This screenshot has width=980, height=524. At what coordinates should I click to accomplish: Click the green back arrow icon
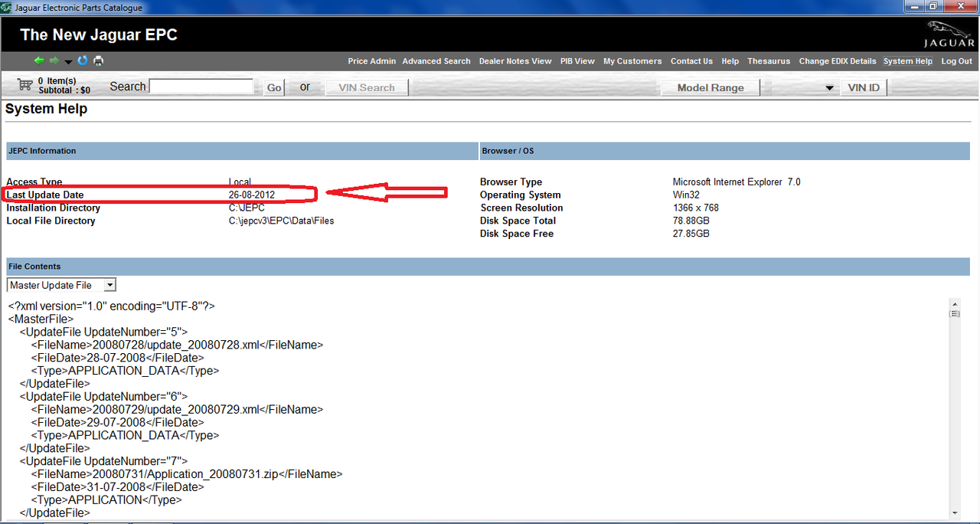[40, 61]
